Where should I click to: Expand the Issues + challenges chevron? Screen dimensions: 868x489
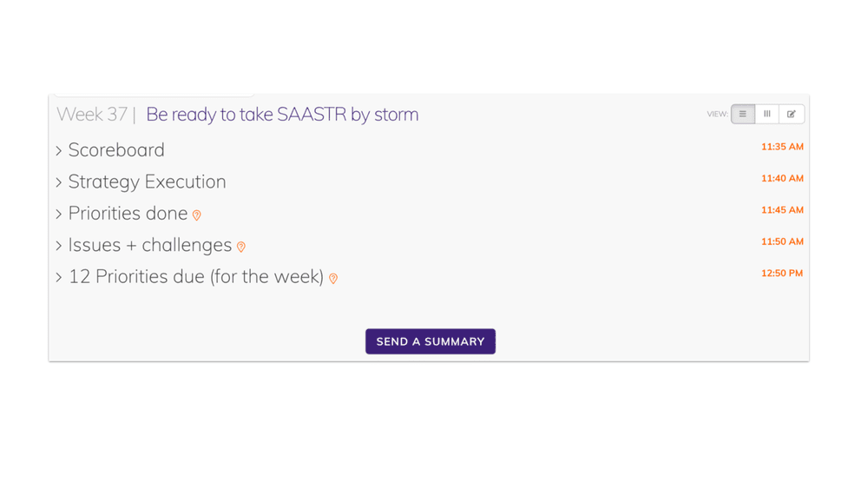click(x=59, y=245)
